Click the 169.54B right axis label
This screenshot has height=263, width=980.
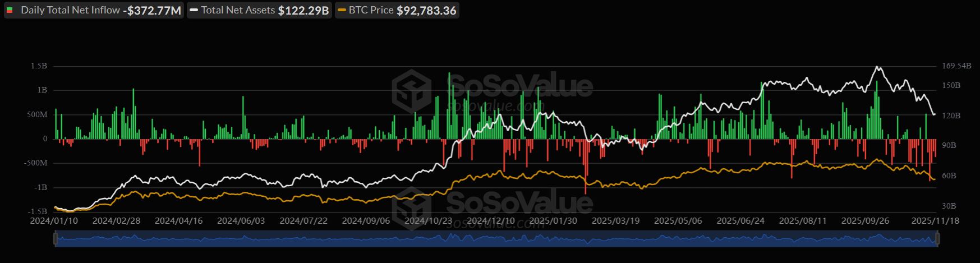click(956, 66)
